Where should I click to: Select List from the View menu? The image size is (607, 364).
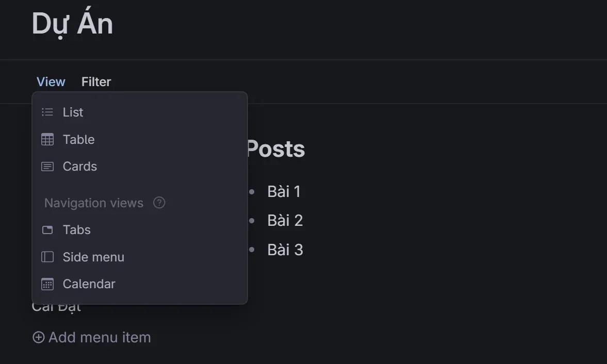[x=140, y=112]
